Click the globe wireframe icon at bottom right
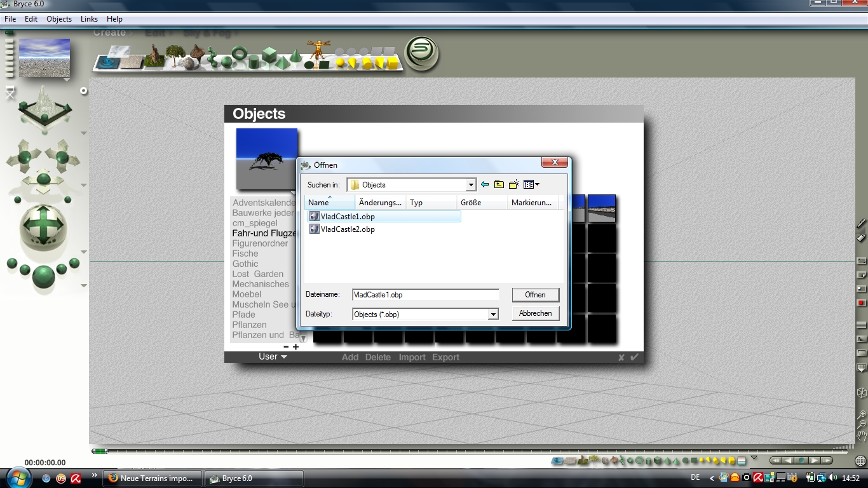Image resolution: width=868 pixels, height=488 pixels. pyautogui.click(x=860, y=461)
